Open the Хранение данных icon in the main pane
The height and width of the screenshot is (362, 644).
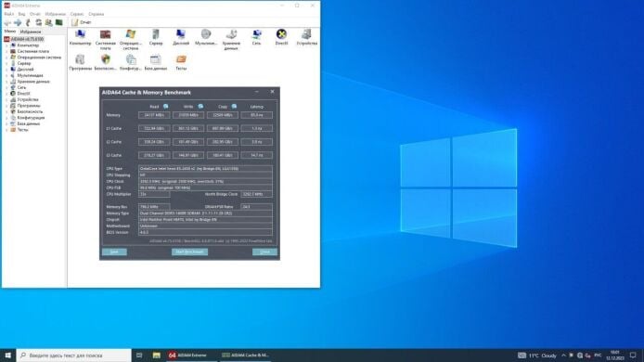pos(231,39)
